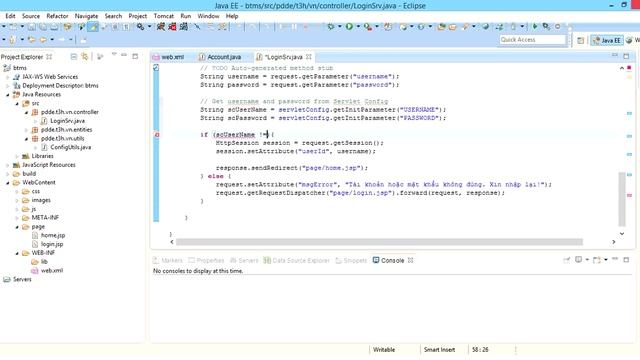Viewport: 640px width, 360px height.
Task: Close the Console view tab
Action: tap(411, 260)
